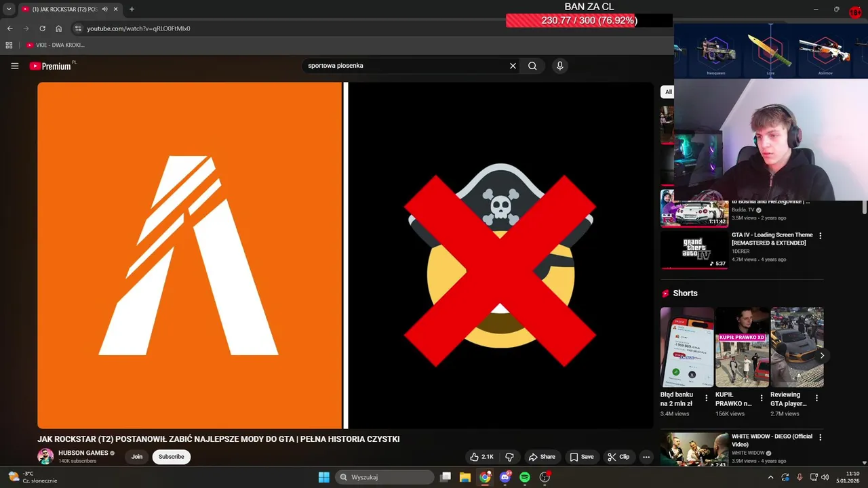
Task: Go back in the browser
Action: click(x=9, y=28)
